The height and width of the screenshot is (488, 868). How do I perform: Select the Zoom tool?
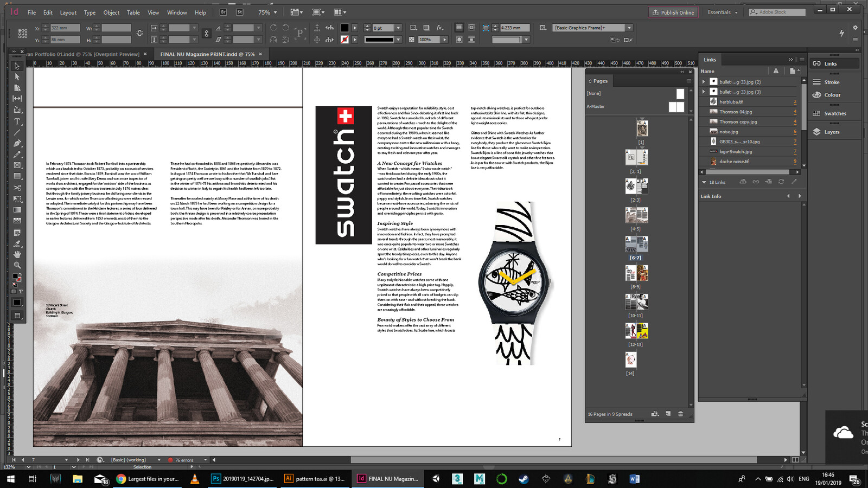coord(17,265)
